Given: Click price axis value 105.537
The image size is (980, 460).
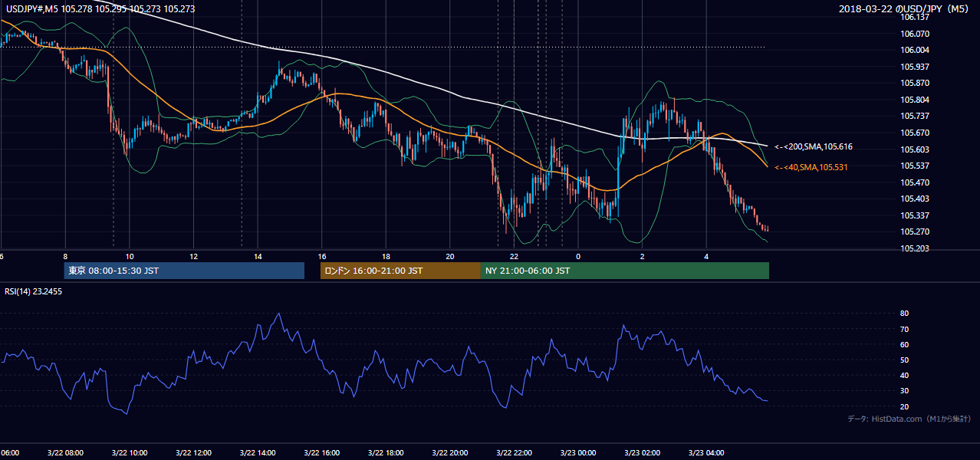Looking at the screenshot, I should 915,166.
